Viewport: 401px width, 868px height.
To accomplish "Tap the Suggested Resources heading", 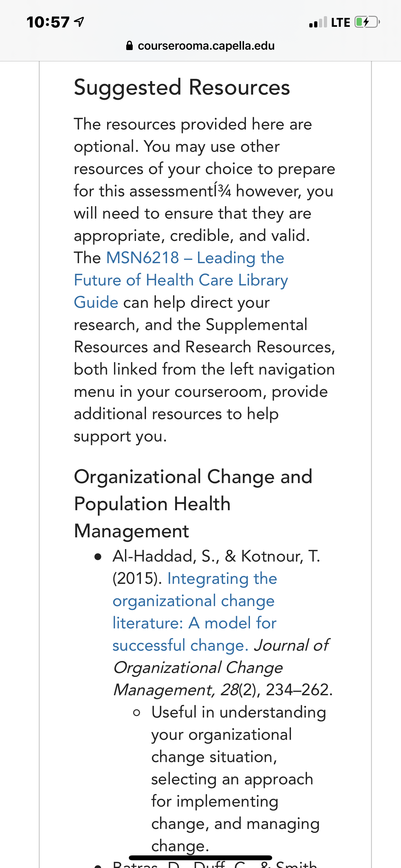I will tap(182, 87).
